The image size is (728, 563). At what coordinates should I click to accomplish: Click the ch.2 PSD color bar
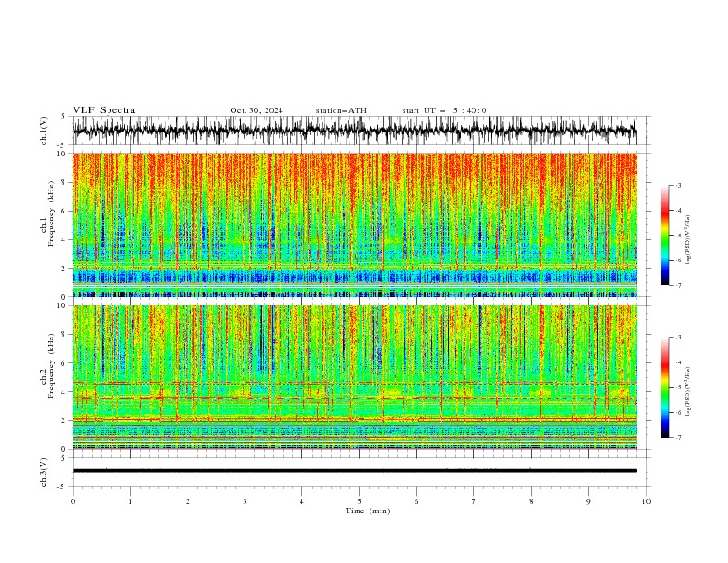tap(665, 387)
